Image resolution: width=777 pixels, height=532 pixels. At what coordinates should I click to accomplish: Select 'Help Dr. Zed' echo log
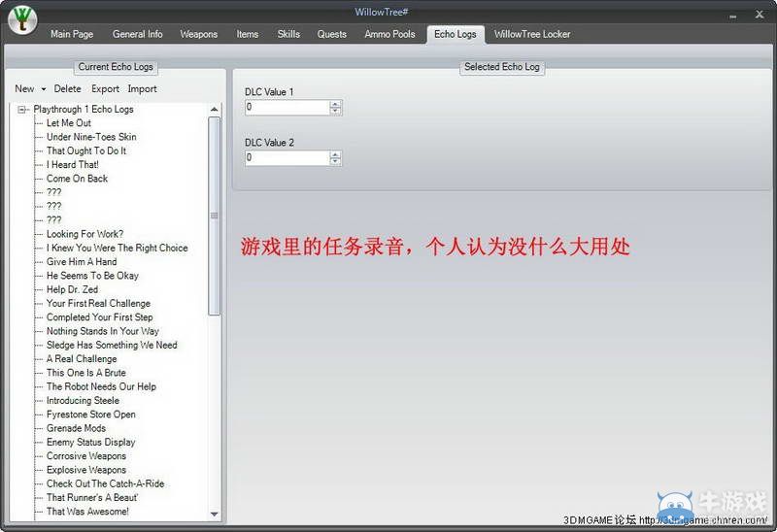(72, 289)
